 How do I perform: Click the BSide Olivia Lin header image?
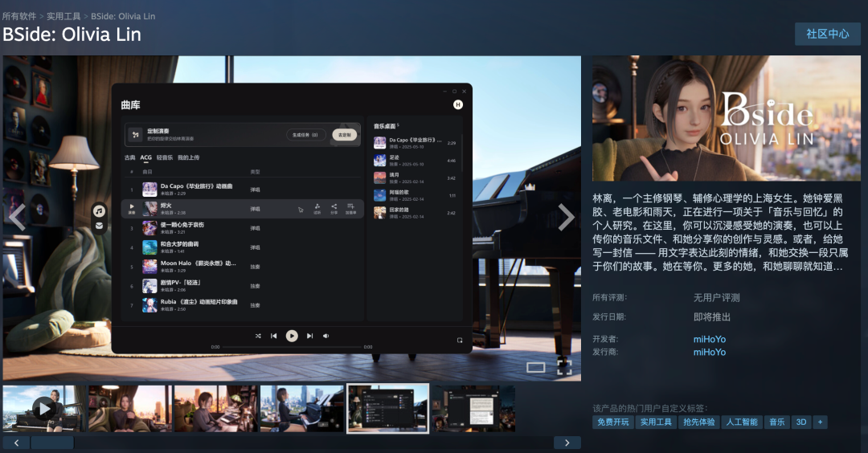(727, 118)
